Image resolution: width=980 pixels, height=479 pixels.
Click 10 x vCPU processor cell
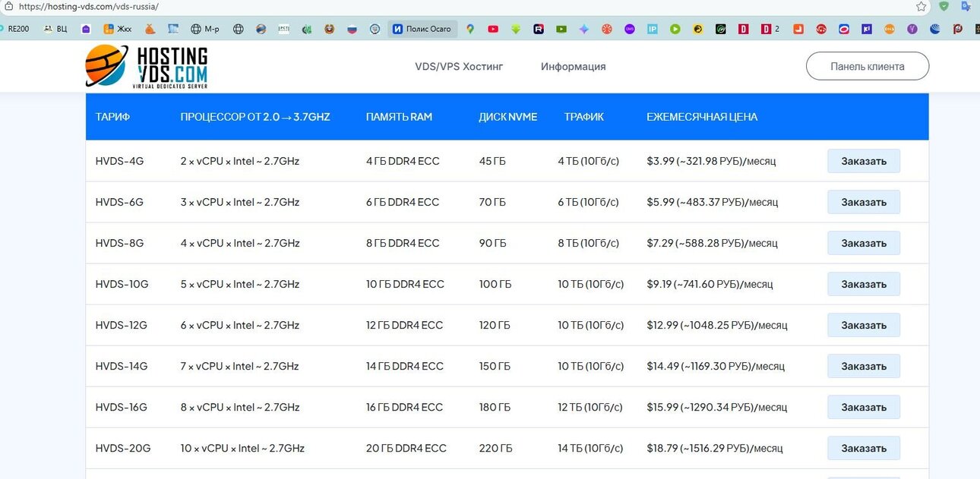242,448
